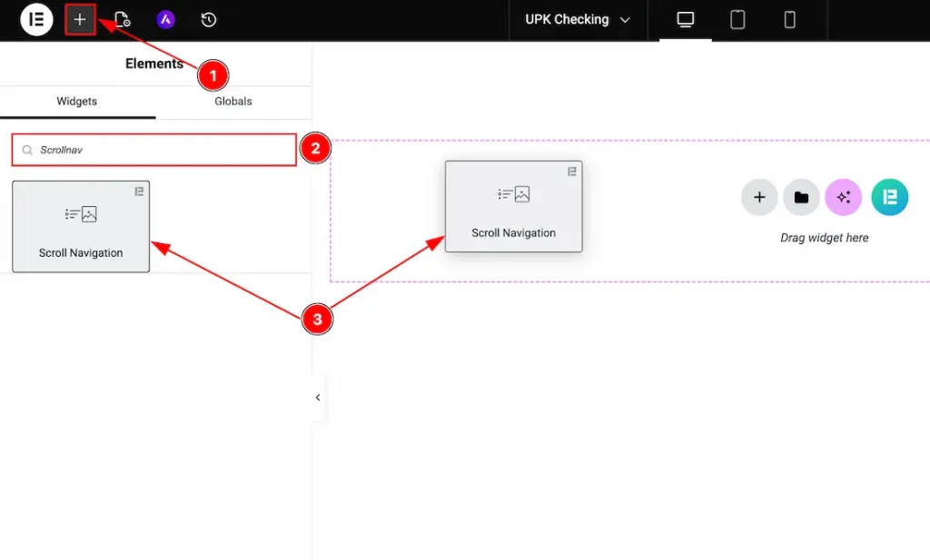The height and width of the screenshot is (560, 930).
Task: Click the Scrollnav search input box
Action: click(x=153, y=148)
